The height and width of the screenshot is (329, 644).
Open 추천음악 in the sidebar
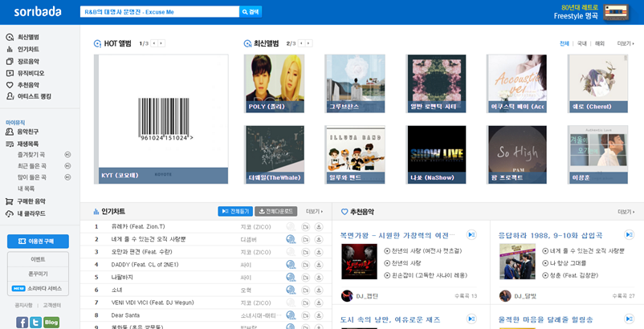coord(22,85)
